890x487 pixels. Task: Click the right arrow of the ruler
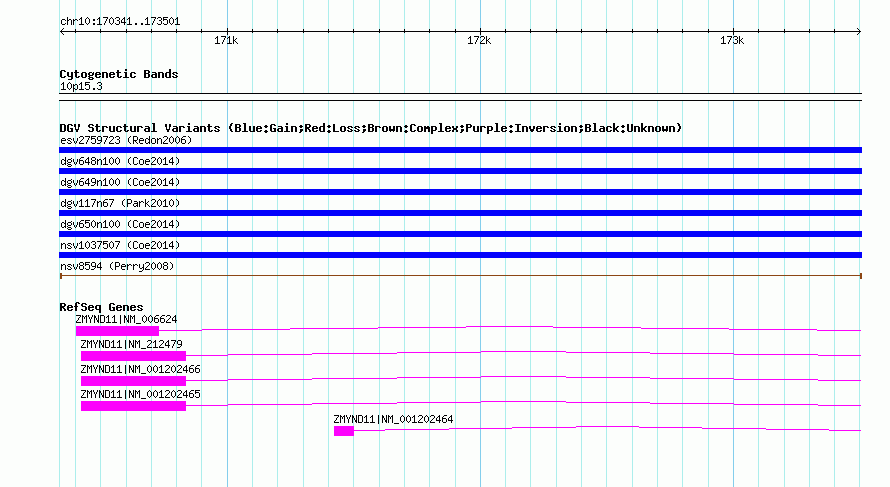[859, 32]
